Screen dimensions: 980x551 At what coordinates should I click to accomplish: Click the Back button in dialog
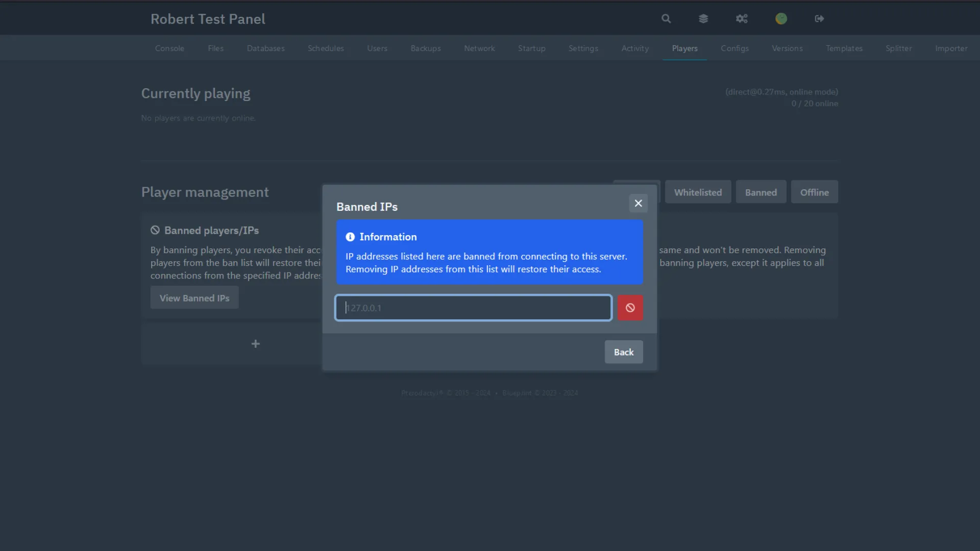click(623, 352)
